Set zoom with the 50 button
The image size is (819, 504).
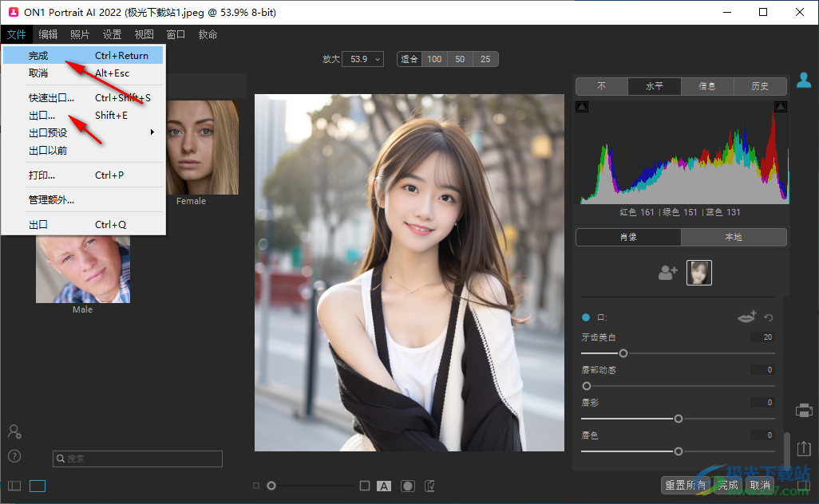pyautogui.click(x=460, y=59)
